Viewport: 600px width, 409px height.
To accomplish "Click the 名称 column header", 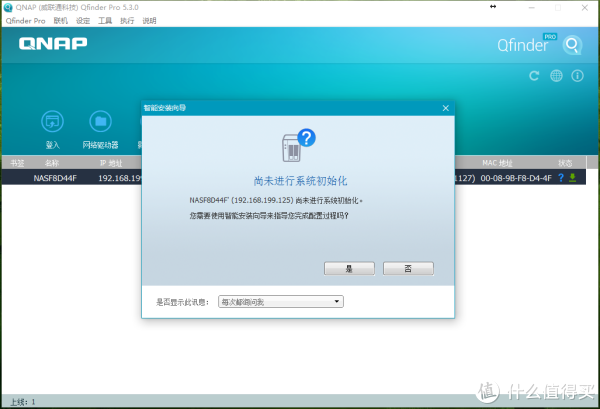I will pos(52,162).
